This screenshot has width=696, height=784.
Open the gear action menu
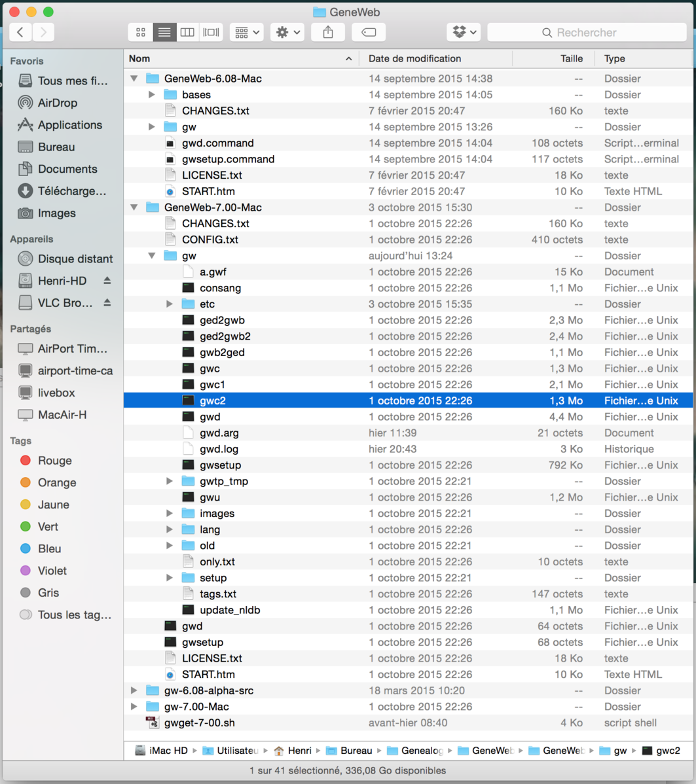click(x=287, y=33)
